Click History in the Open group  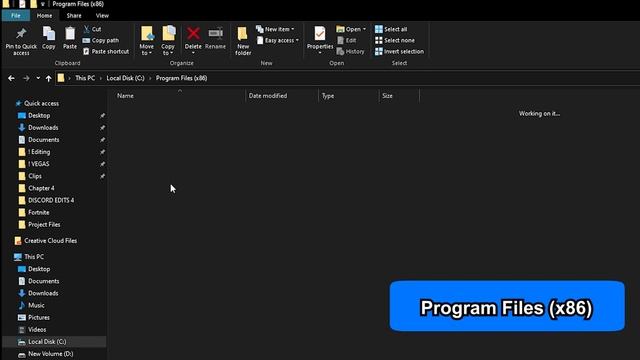tap(350, 51)
